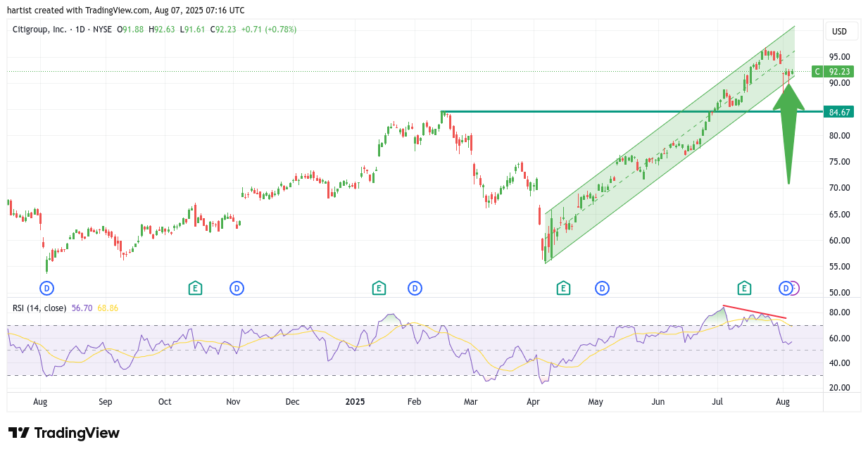This screenshot has height=454, width=868.
Task: Click the Oct label on the time axis
Action: [x=165, y=403]
